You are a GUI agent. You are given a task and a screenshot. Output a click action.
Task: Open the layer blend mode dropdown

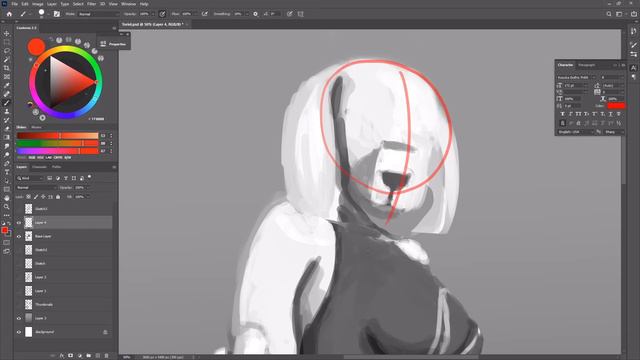click(36, 188)
